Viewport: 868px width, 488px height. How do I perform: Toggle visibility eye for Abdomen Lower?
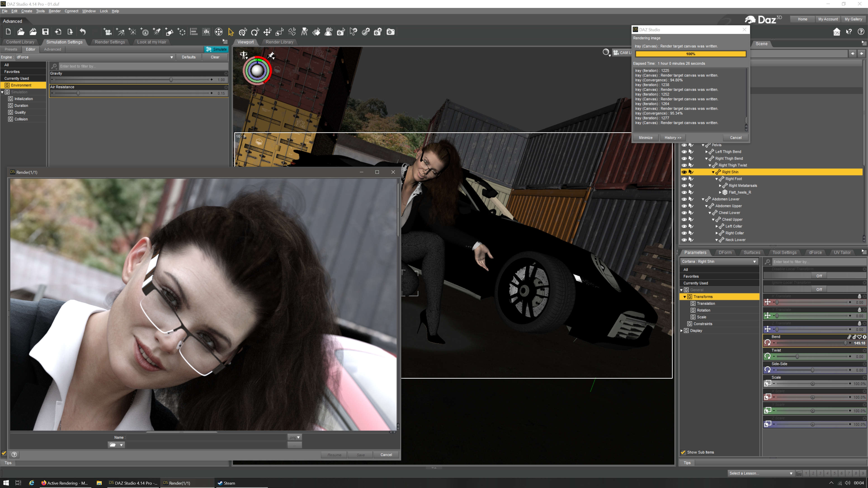(684, 199)
